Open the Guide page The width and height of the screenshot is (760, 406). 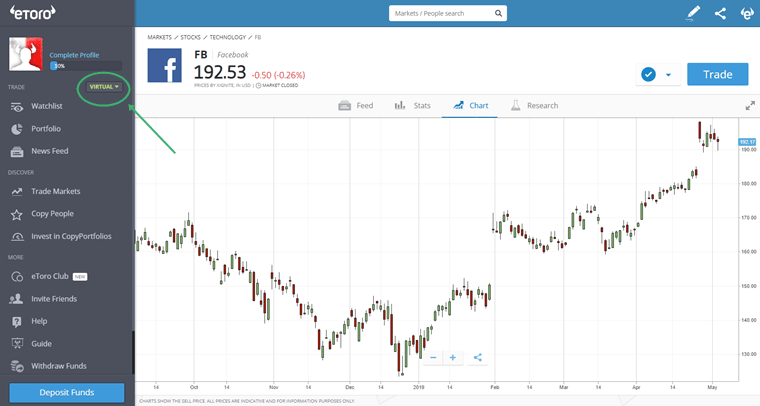[41, 344]
